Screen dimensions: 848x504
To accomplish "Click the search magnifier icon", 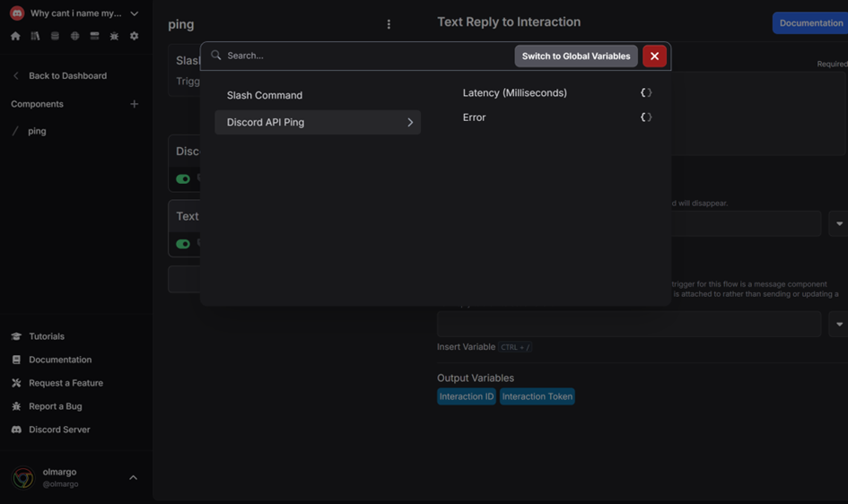I will tap(215, 55).
